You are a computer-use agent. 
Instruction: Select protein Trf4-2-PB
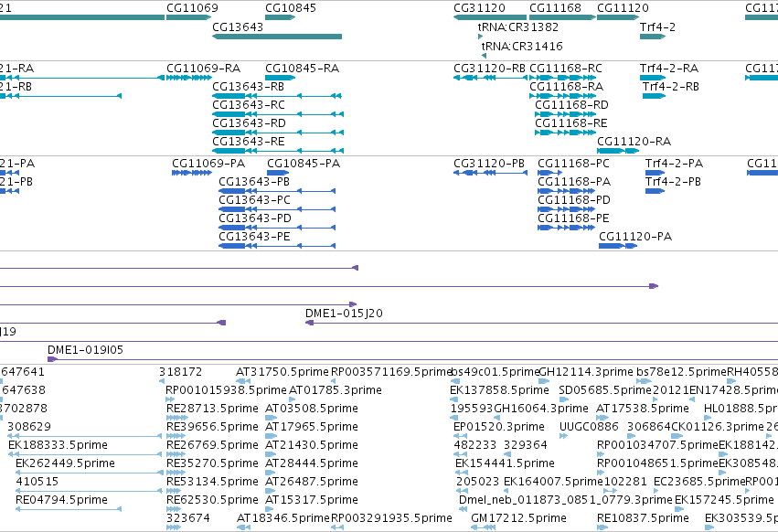tap(655, 191)
